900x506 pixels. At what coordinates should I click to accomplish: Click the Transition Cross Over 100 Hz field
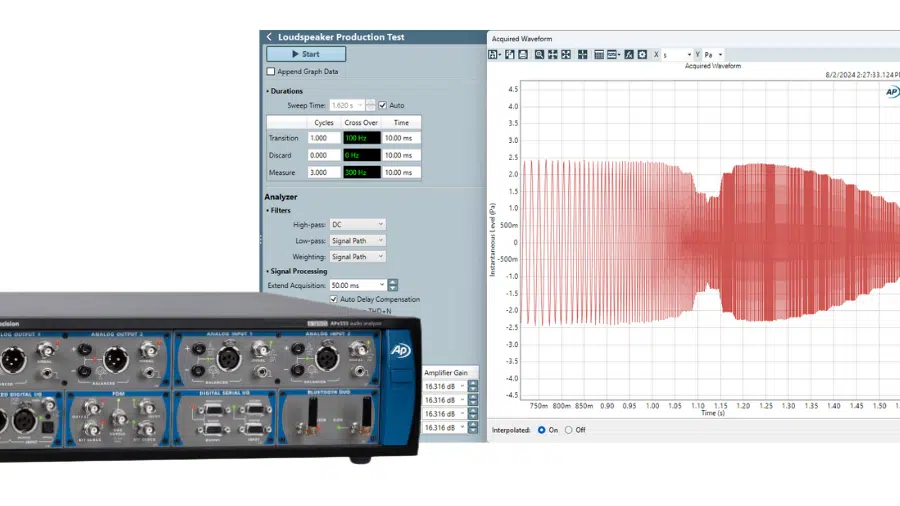pos(360,138)
